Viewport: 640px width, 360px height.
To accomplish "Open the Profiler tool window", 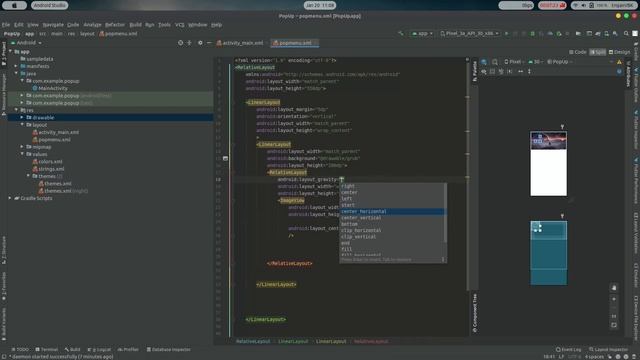I will point(128,350).
